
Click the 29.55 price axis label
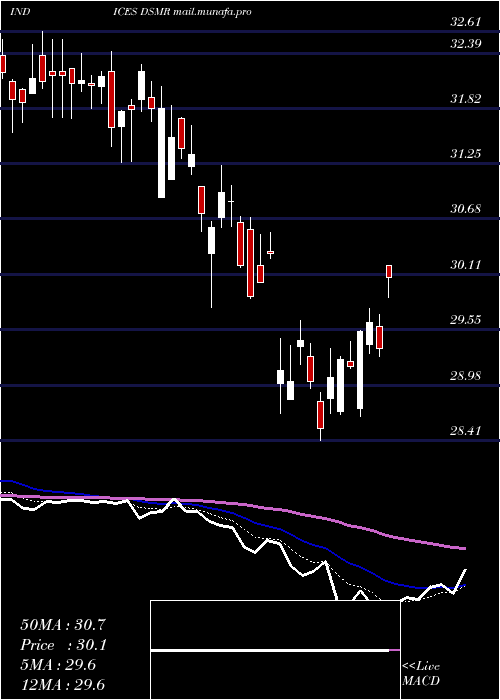pyautogui.click(x=466, y=320)
